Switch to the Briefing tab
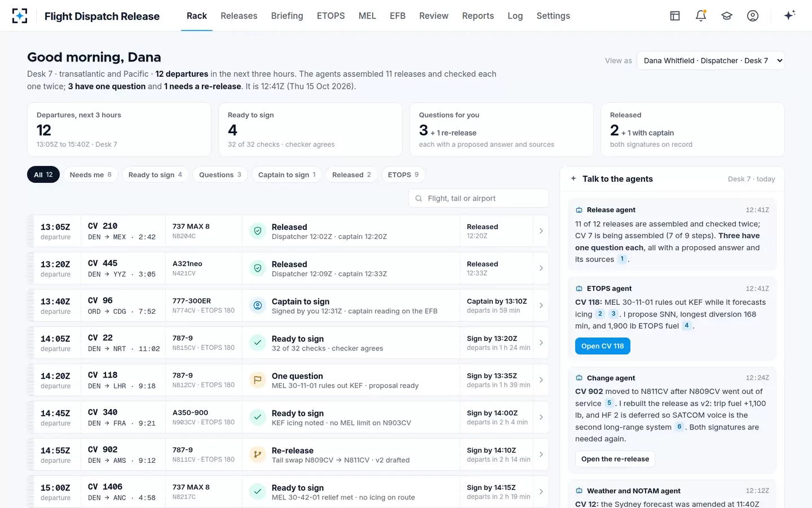The image size is (812, 508). 287,16
